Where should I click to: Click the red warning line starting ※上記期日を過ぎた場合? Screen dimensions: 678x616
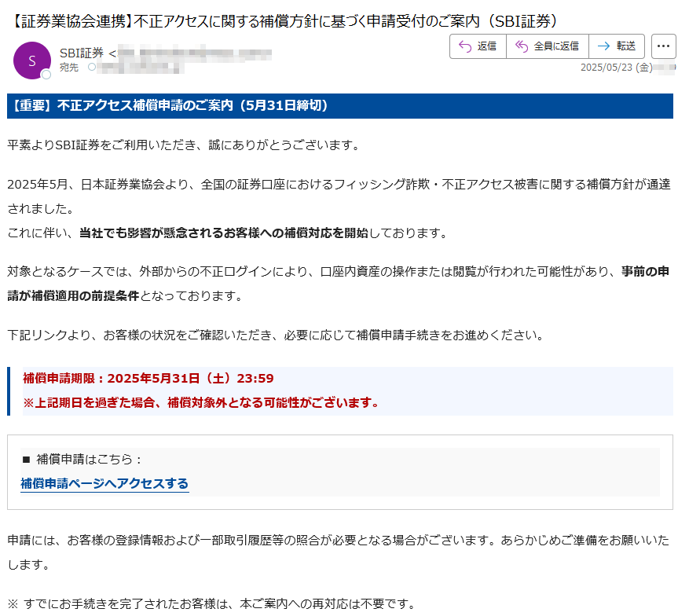201,403
